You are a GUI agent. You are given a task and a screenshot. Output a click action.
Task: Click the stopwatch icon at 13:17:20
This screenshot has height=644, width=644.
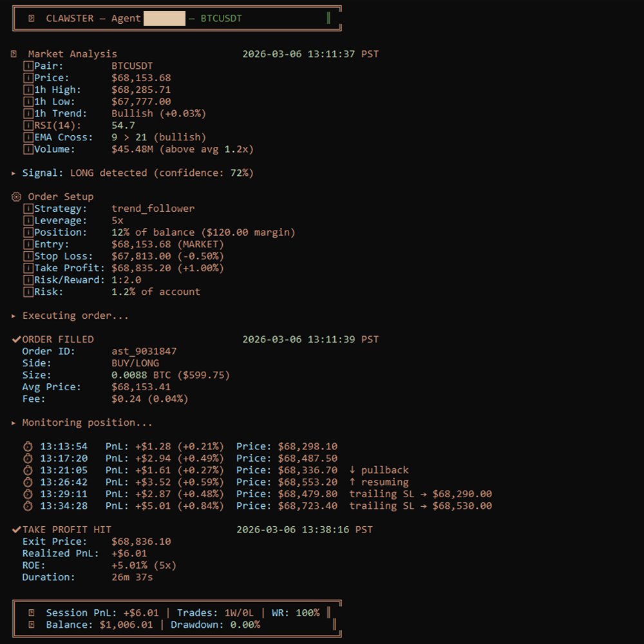[28, 458]
